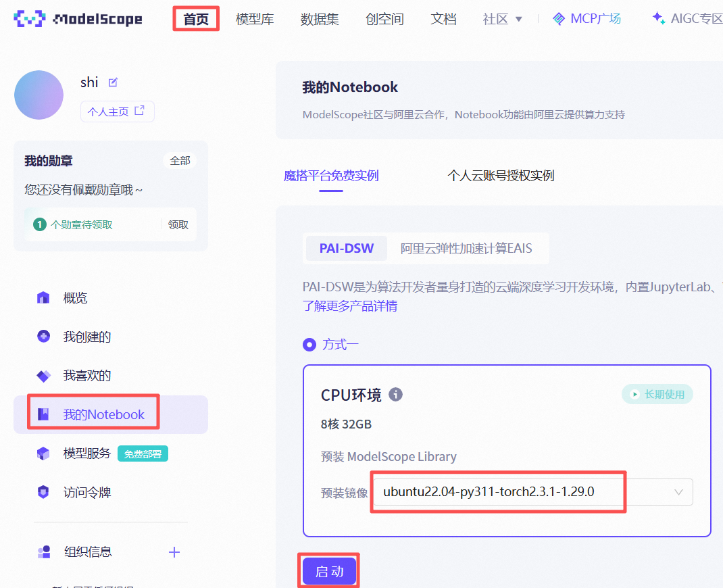Switch to 魔搭平台免费实例 tab
The height and width of the screenshot is (588, 723).
click(x=331, y=176)
